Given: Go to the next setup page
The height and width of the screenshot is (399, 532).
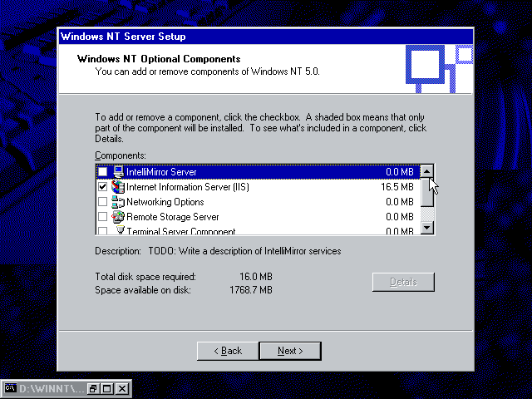Looking at the screenshot, I should (290, 351).
